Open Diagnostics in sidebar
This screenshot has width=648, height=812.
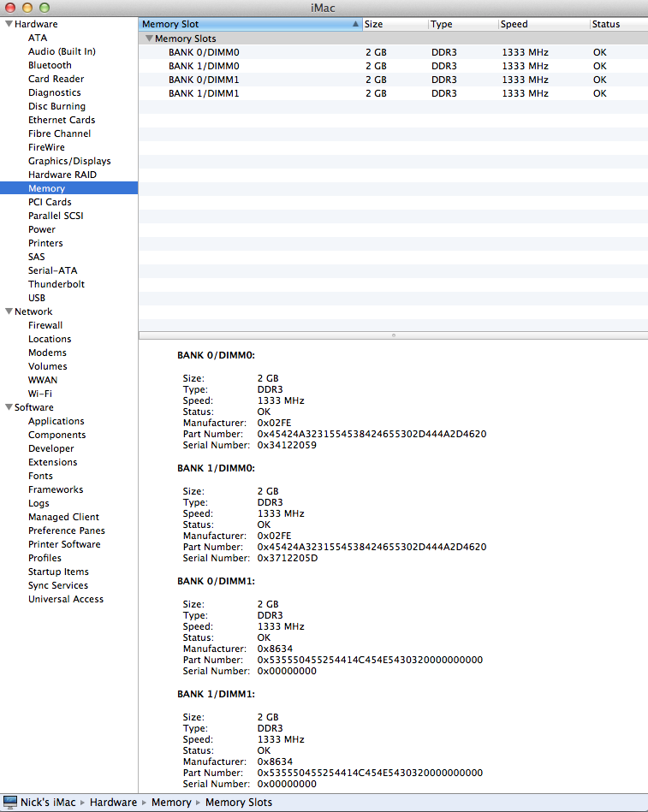(x=55, y=92)
